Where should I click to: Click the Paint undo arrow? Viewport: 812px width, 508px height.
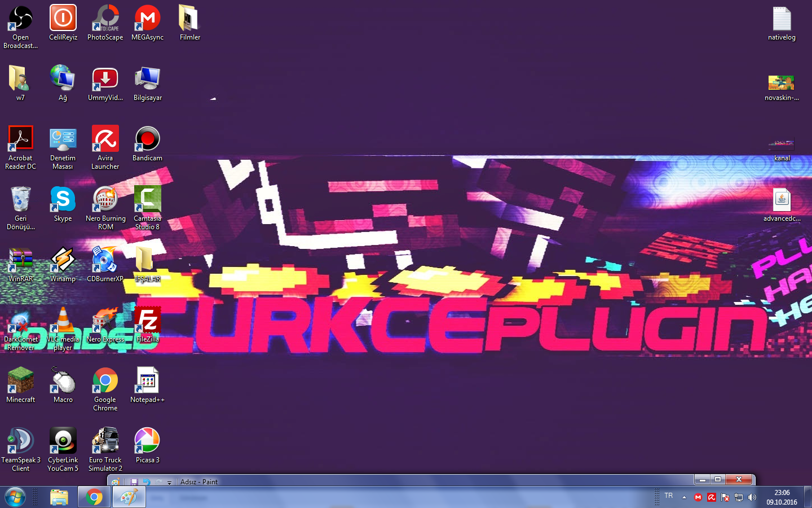pyautogui.click(x=146, y=482)
